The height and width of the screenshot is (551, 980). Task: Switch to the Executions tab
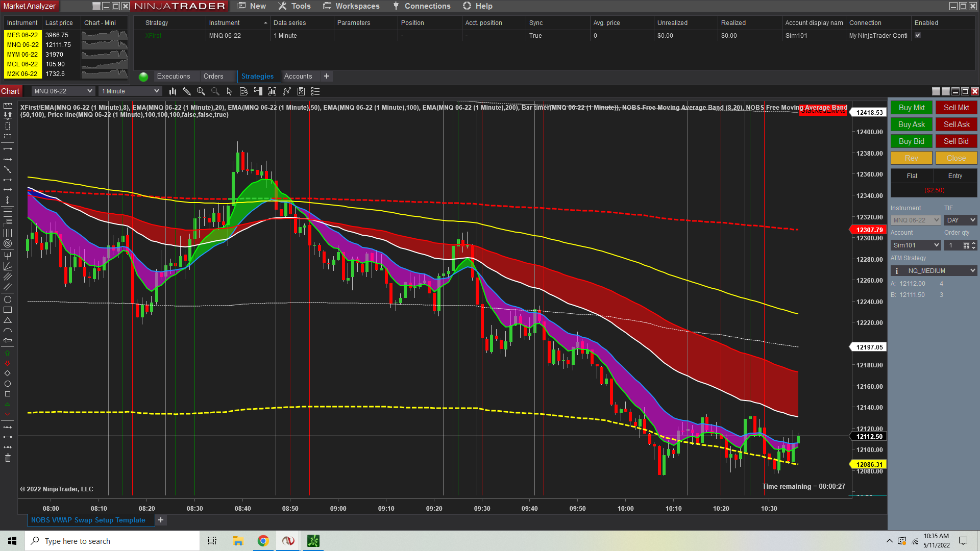pos(173,77)
